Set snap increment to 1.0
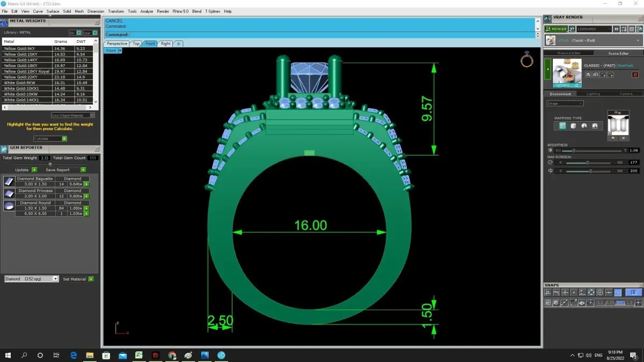 coord(630,303)
